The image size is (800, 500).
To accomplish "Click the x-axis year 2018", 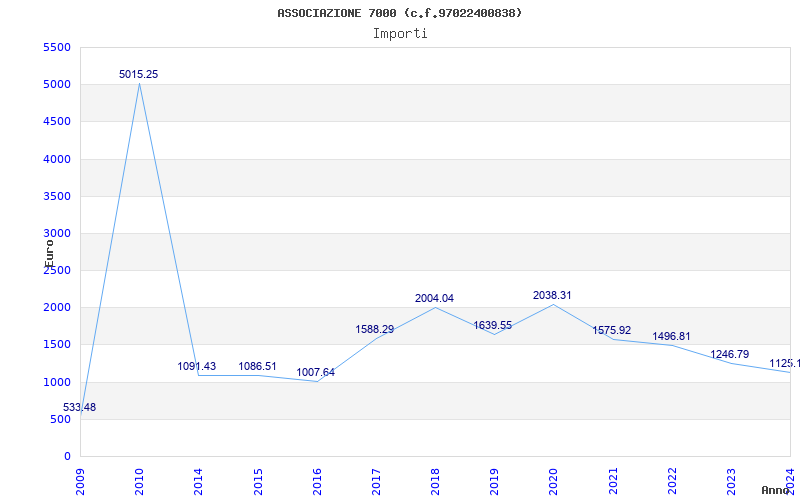I will click(435, 481).
